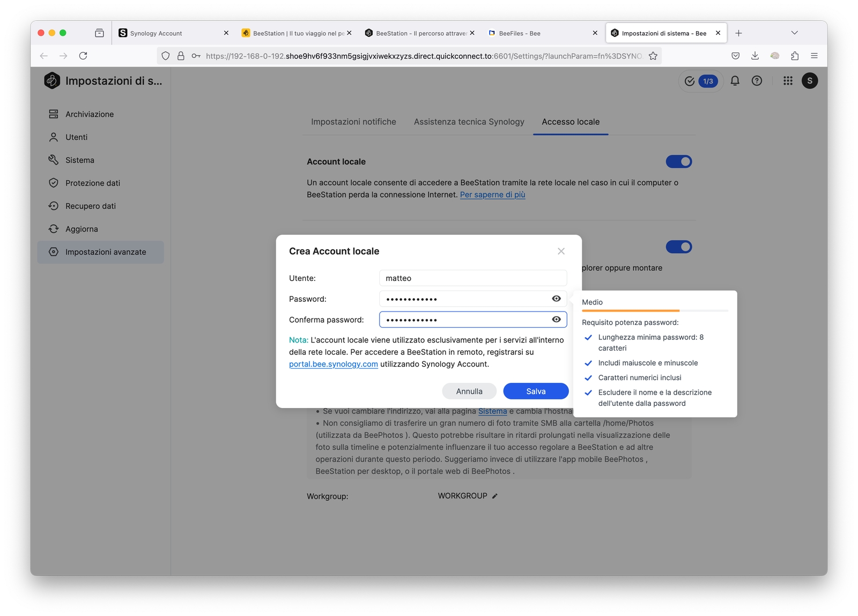Open the Firefox hamburger menu
The width and height of the screenshot is (858, 616).
pyautogui.click(x=814, y=56)
